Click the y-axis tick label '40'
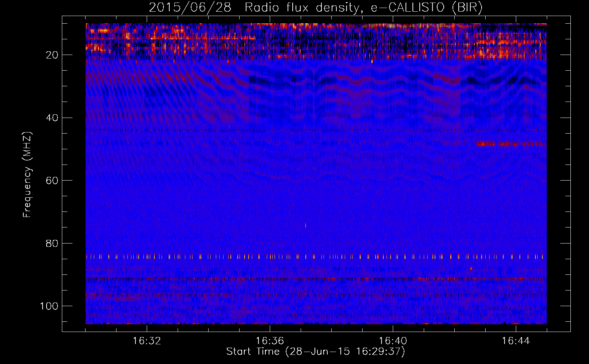The height and width of the screenshot is (364, 589). [52, 118]
